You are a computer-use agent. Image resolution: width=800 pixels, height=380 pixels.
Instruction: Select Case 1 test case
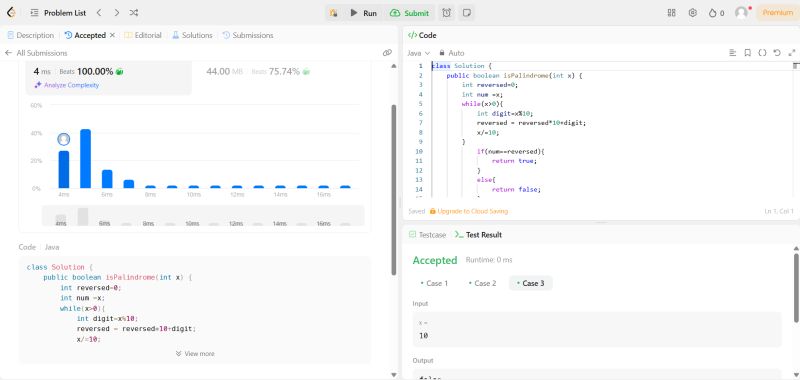pyautogui.click(x=434, y=283)
